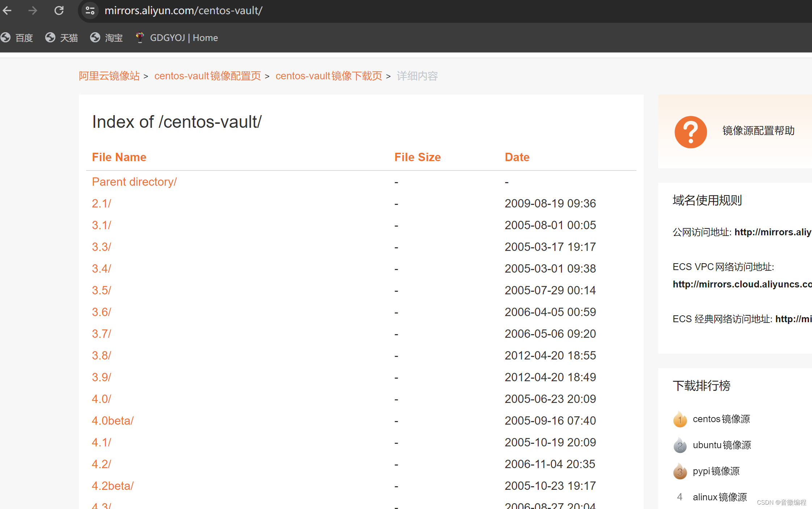Screen dimensions: 812x509
Task: Click the 公网访问地址 URL text
Action: (x=773, y=232)
